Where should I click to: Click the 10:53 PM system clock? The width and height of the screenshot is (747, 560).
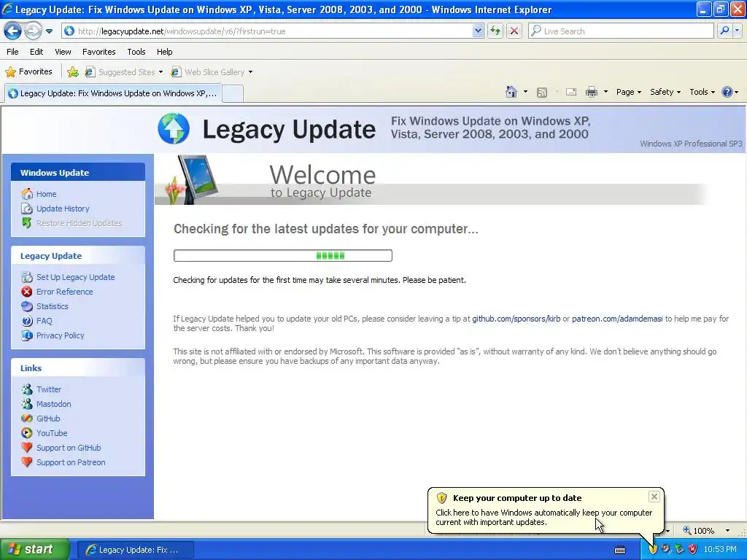(720, 550)
